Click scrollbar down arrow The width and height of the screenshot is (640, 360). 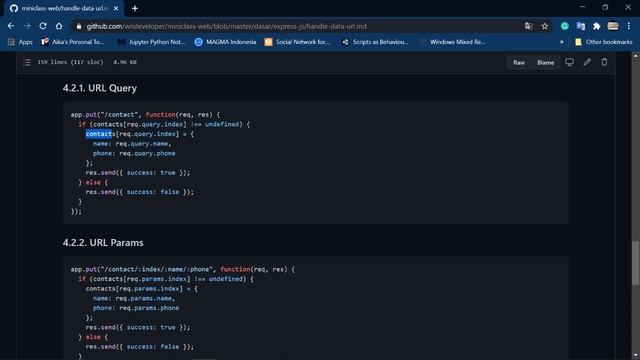[x=636, y=356]
